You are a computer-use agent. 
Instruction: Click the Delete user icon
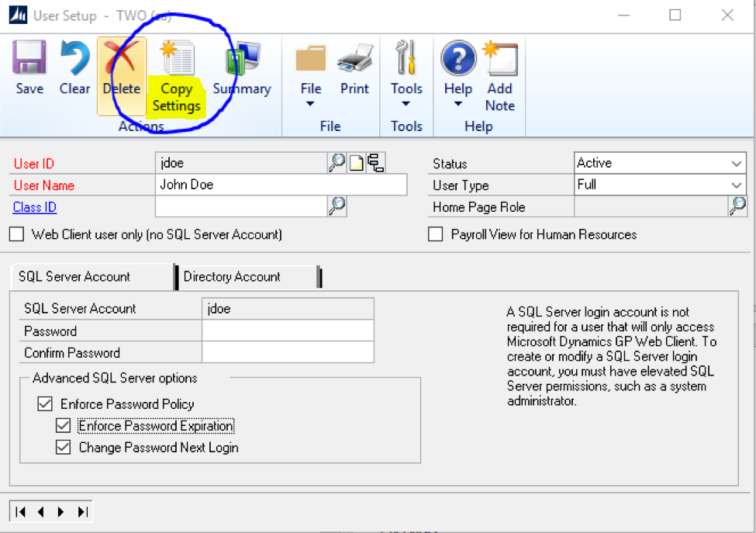coord(121,67)
